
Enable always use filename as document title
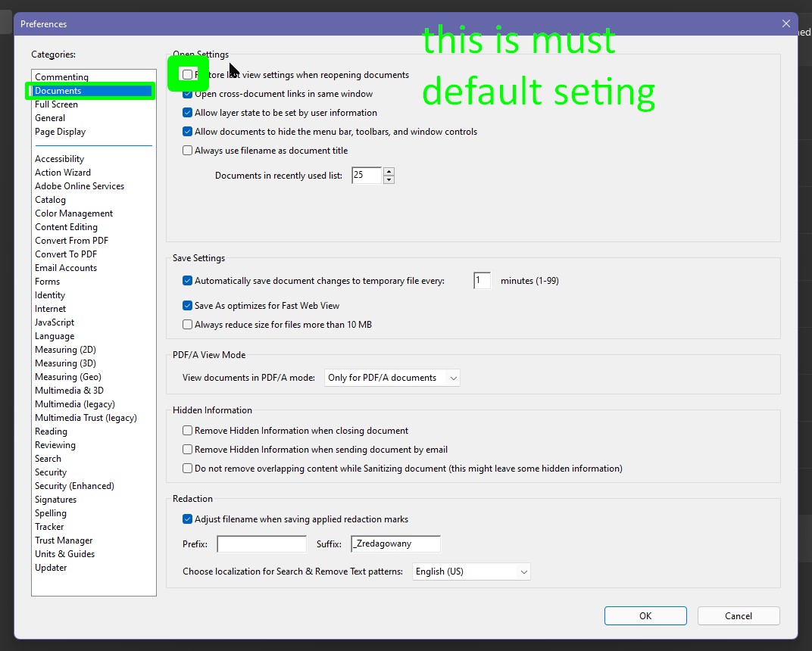(x=187, y=150)
